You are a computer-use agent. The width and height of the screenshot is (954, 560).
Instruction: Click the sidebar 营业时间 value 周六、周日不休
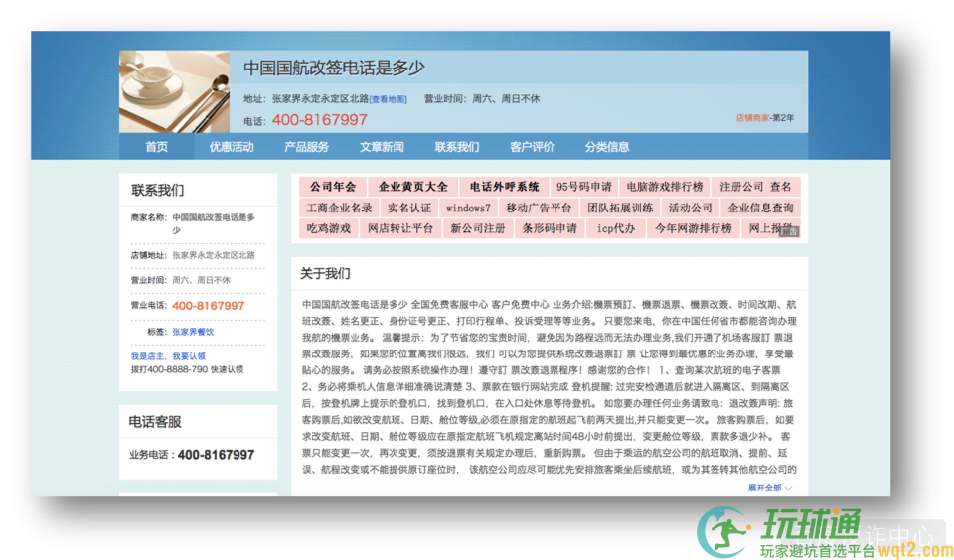point(201,280)
